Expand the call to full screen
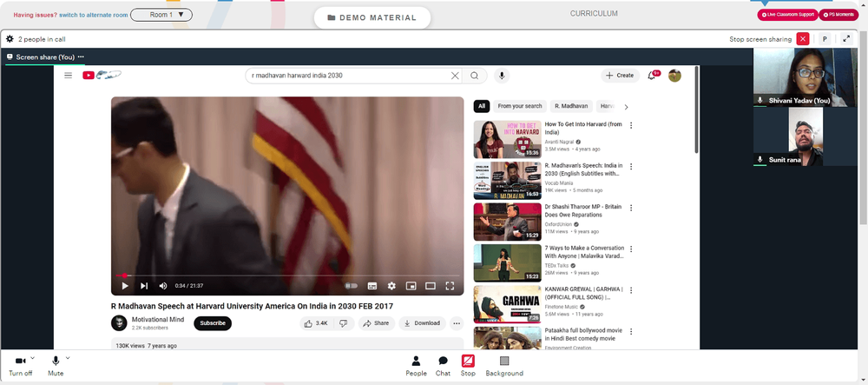This screenshot has height=385, width=868. tap(846, 39)
